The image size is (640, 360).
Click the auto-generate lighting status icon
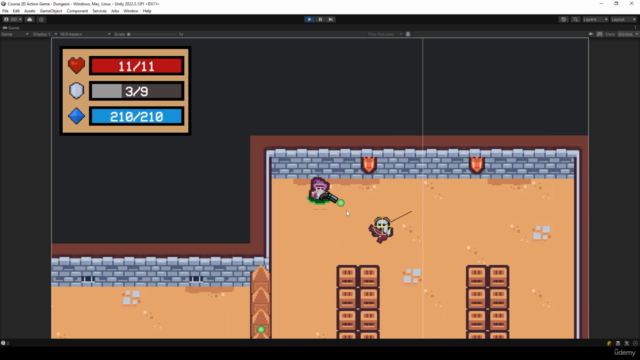627,343
